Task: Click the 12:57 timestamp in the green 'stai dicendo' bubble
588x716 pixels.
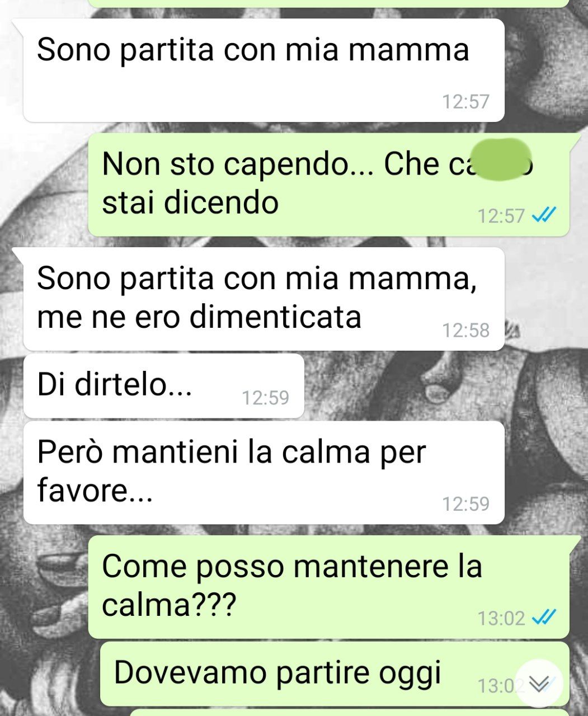Action: (501, 215)
